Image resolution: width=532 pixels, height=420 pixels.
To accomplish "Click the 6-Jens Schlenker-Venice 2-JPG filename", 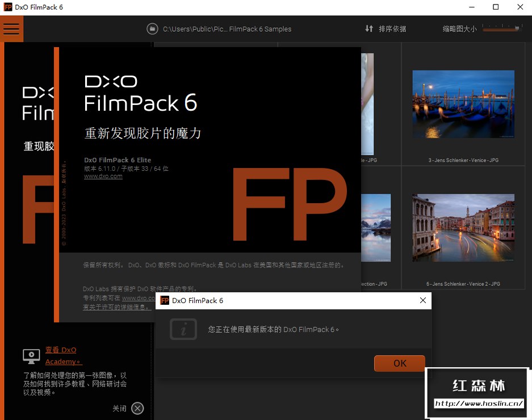I will pyautogui.click(x=463, y=284).
